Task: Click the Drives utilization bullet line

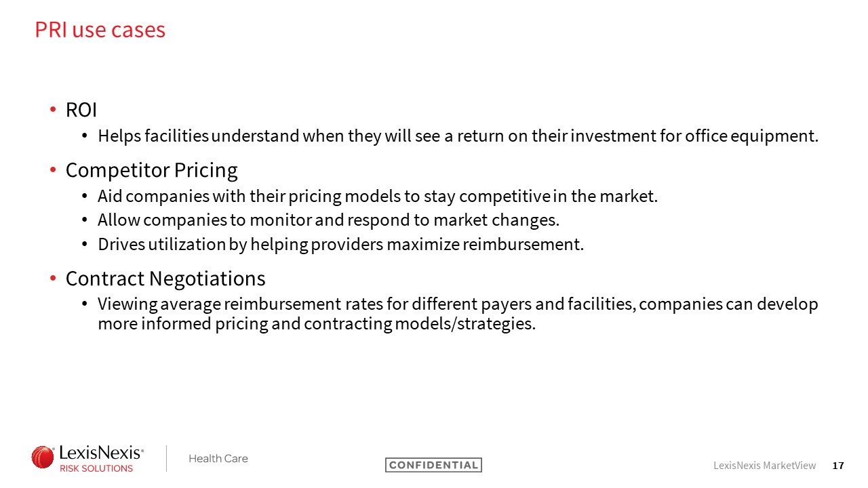Action: coord(340,244)
